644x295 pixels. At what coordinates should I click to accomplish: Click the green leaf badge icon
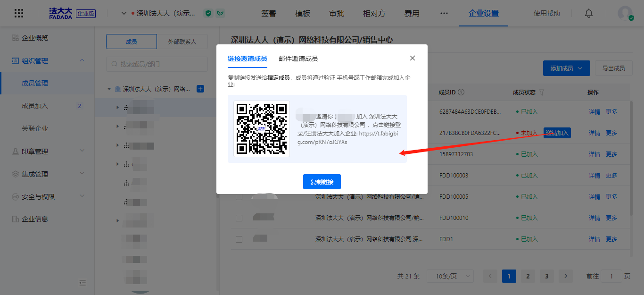(x=220, y=13)
